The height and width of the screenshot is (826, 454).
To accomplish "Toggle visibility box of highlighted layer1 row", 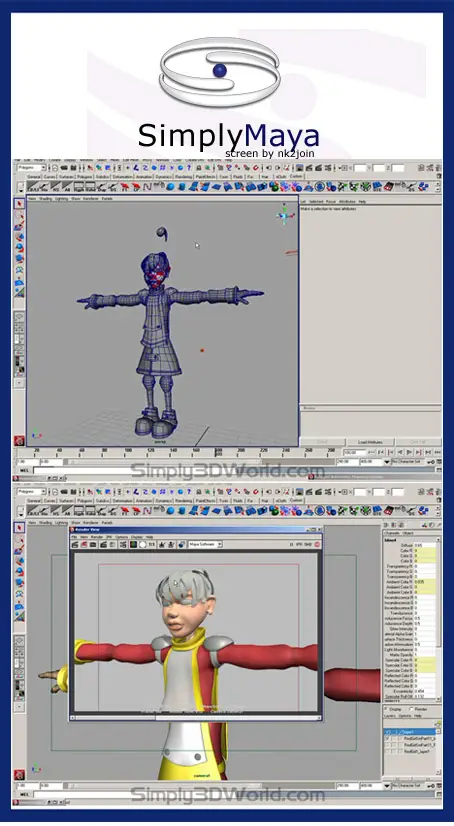I will (388, 732).
